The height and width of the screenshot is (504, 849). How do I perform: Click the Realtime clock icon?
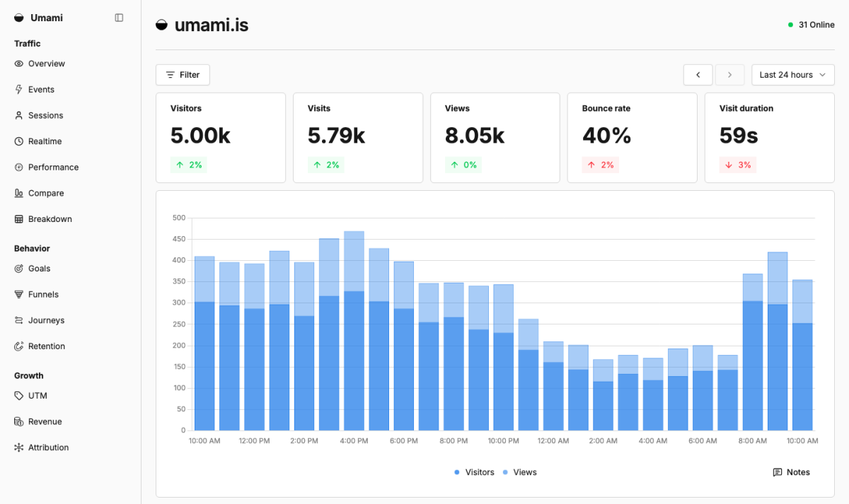click(x=19, y=141)
